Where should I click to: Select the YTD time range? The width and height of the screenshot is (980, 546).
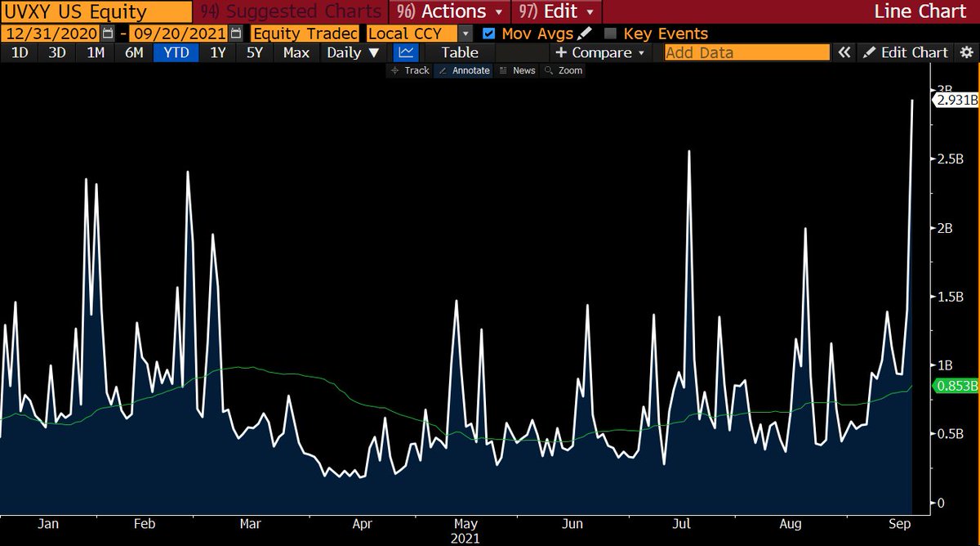(176, 52)
